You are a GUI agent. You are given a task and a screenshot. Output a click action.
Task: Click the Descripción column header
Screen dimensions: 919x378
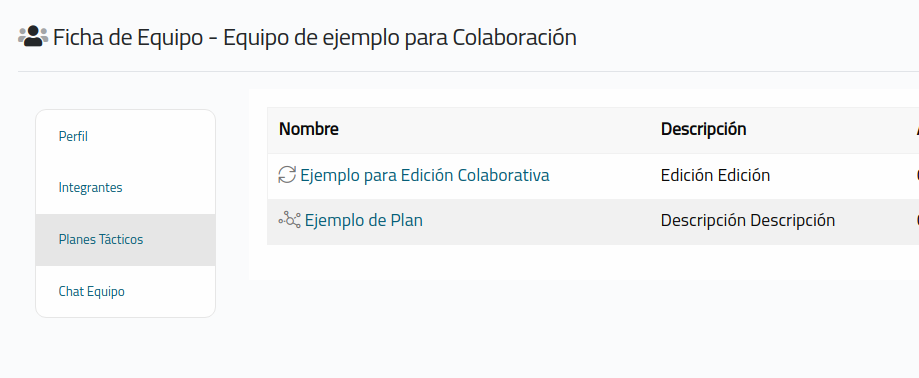pyautogui.click(x=703, y=129)
